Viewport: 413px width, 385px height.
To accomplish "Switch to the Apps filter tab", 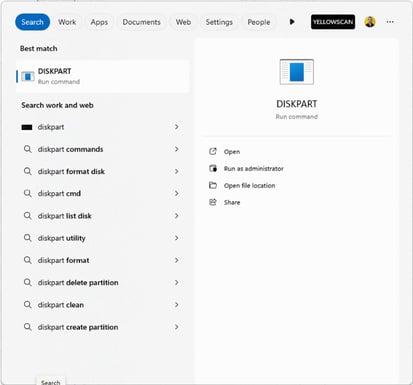I will 99,22.
